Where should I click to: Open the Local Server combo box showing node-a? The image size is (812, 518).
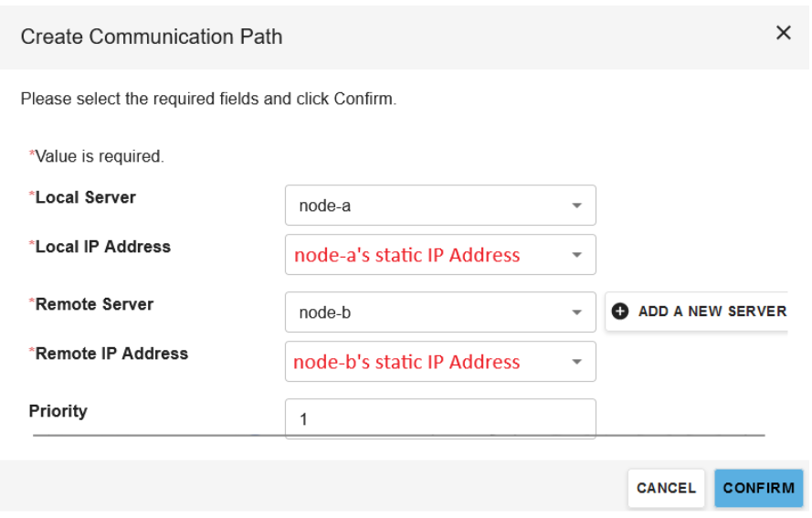pyautogui.click(x=429, y=206)
